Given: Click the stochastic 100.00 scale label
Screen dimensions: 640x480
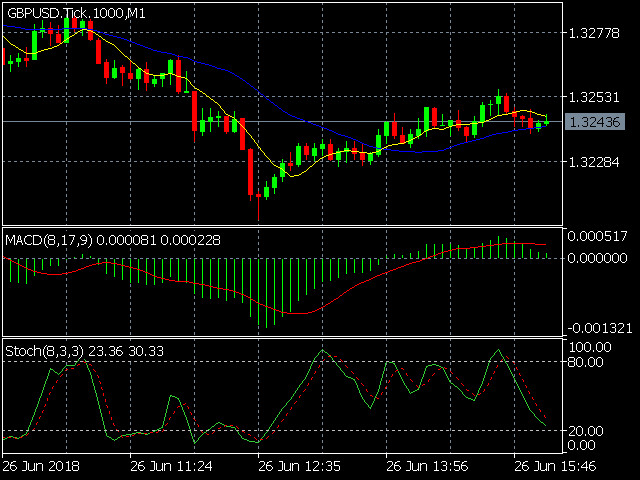Looking at the screenshot, I should [590, 347].
